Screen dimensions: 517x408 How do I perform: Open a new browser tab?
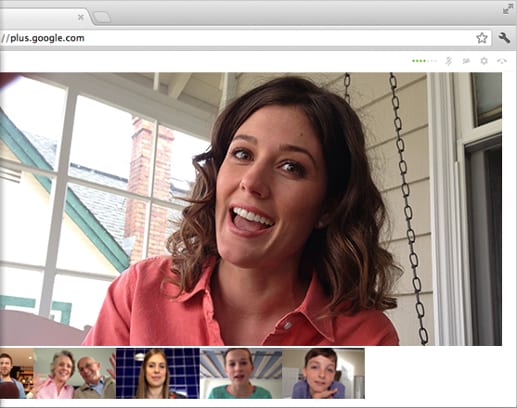[102, 17]
